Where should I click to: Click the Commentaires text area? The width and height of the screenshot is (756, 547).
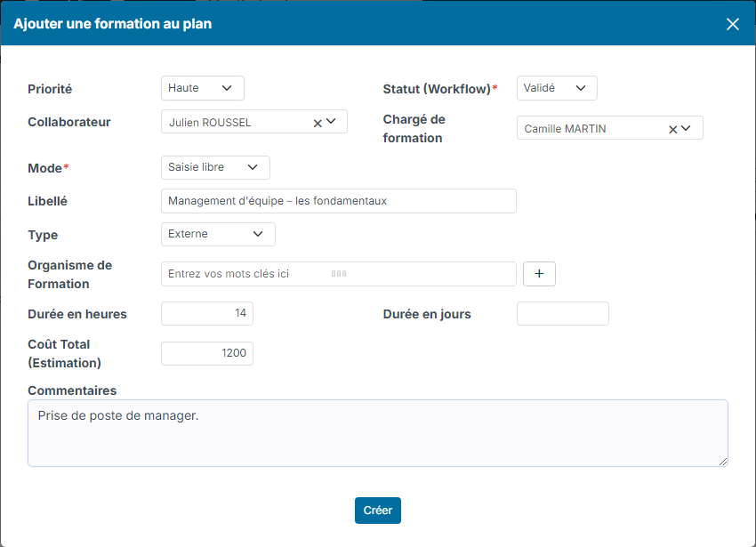click(x=377, y=433)
